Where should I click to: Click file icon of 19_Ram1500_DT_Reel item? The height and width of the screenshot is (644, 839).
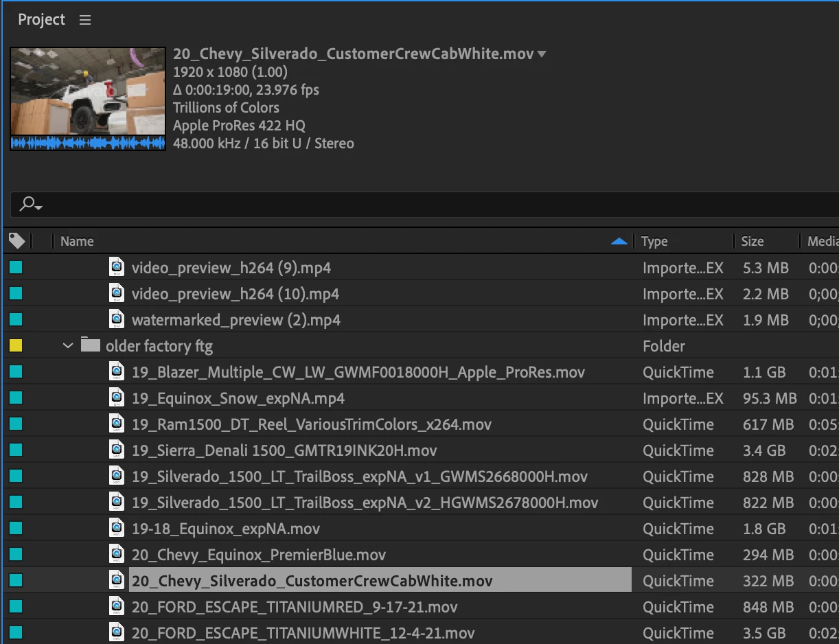point(117,424)
